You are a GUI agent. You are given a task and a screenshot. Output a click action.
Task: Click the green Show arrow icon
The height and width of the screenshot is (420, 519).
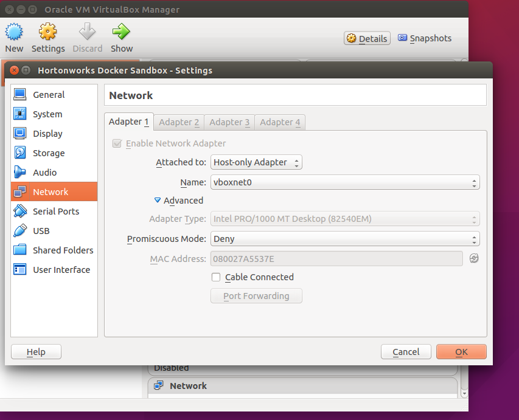121,32
